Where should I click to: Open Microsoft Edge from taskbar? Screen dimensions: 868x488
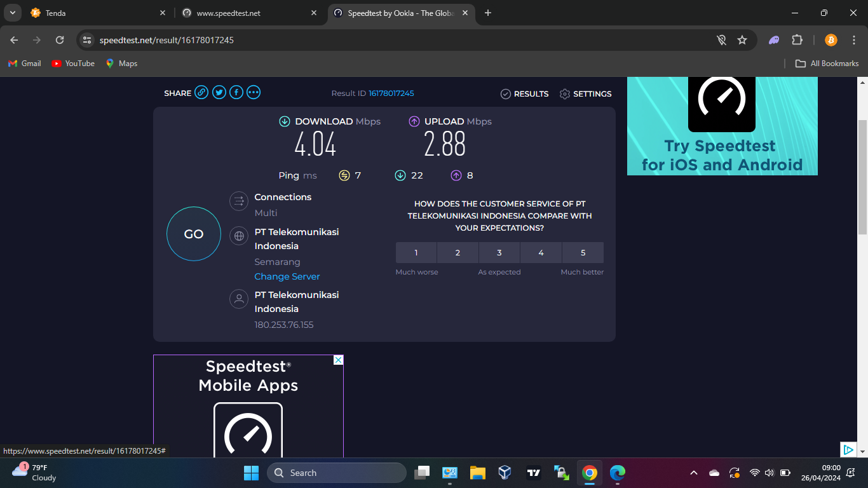click(617, 473)
